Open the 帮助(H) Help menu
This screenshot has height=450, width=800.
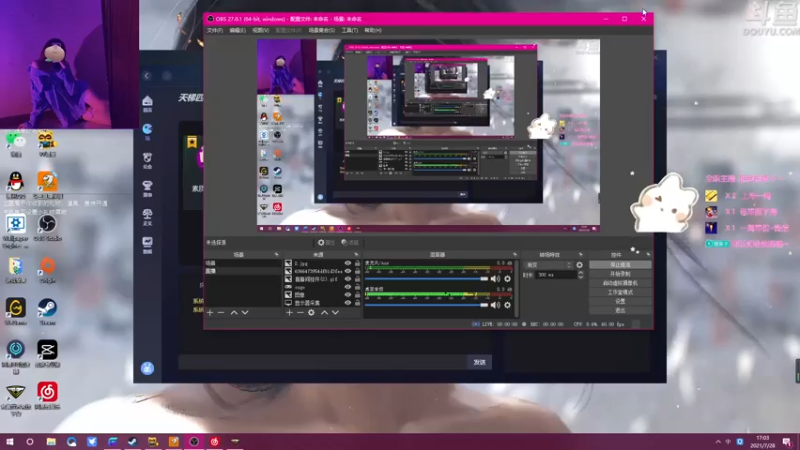[373, 30]
